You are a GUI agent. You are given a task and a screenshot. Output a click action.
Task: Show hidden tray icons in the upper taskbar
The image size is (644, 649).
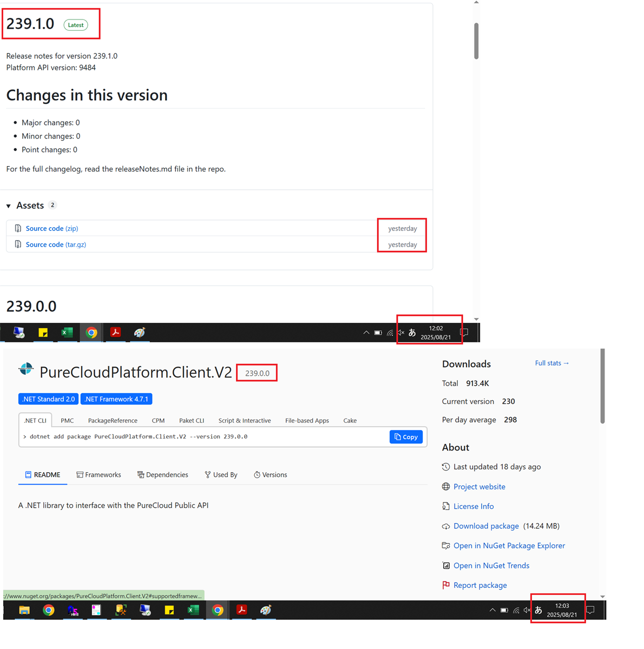pos(366,333)
